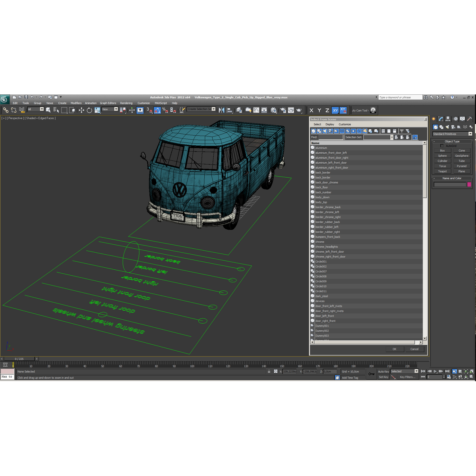Restrict transform to Z axis
Screen dimensions: 476x476
[327, 110]
